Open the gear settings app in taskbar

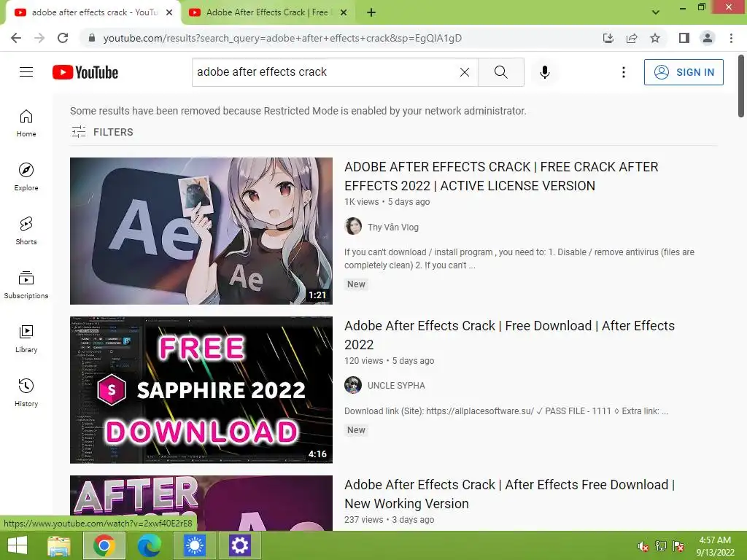point(239,545)
